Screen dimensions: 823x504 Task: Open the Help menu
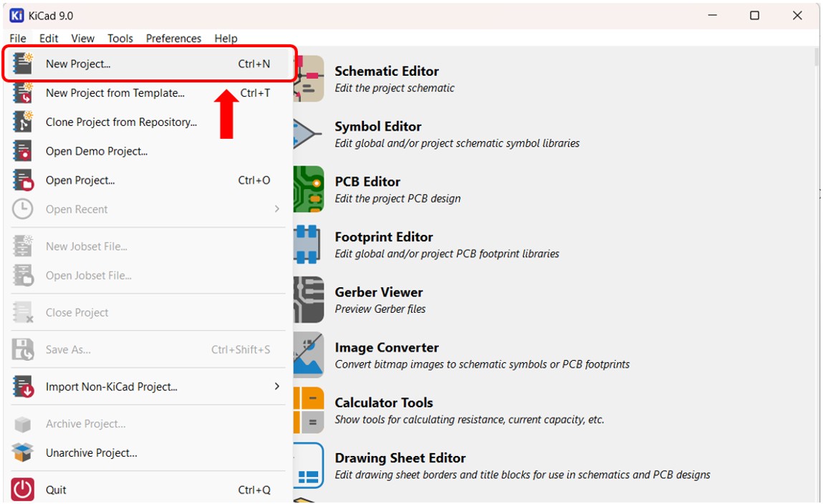[226, 38]
